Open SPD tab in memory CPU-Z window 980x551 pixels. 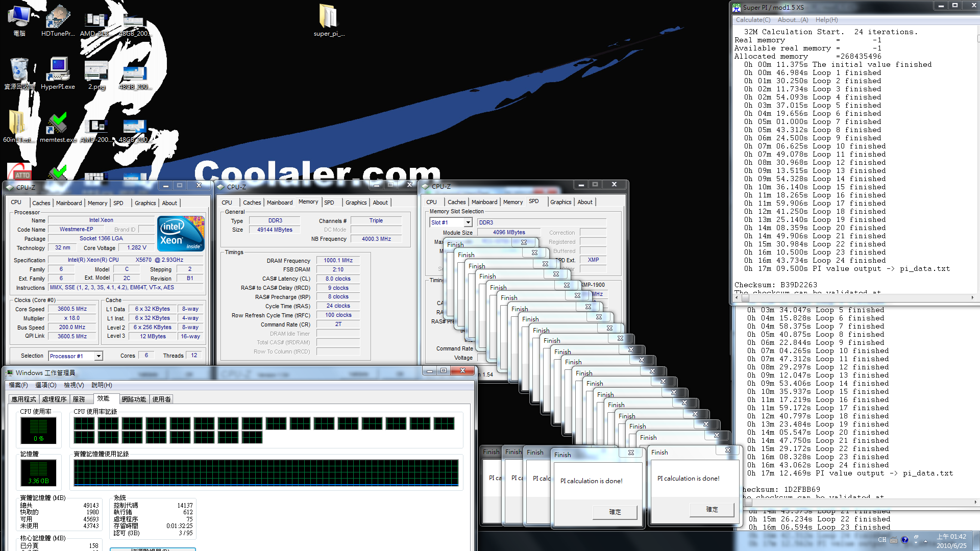(329, 203)
